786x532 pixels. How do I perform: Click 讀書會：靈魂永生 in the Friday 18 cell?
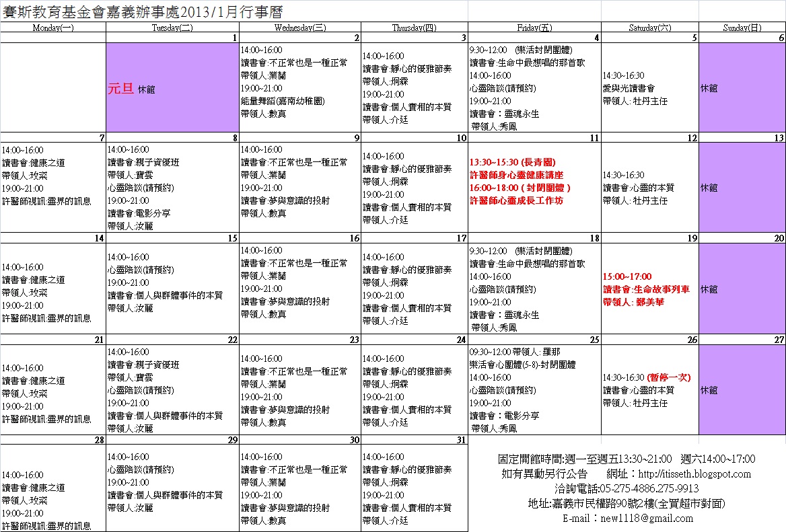coord(504,315)
